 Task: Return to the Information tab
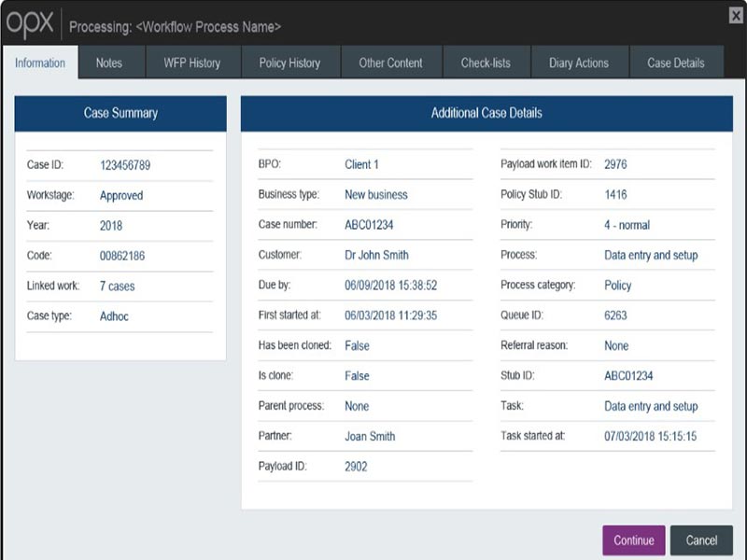(40, 63)
